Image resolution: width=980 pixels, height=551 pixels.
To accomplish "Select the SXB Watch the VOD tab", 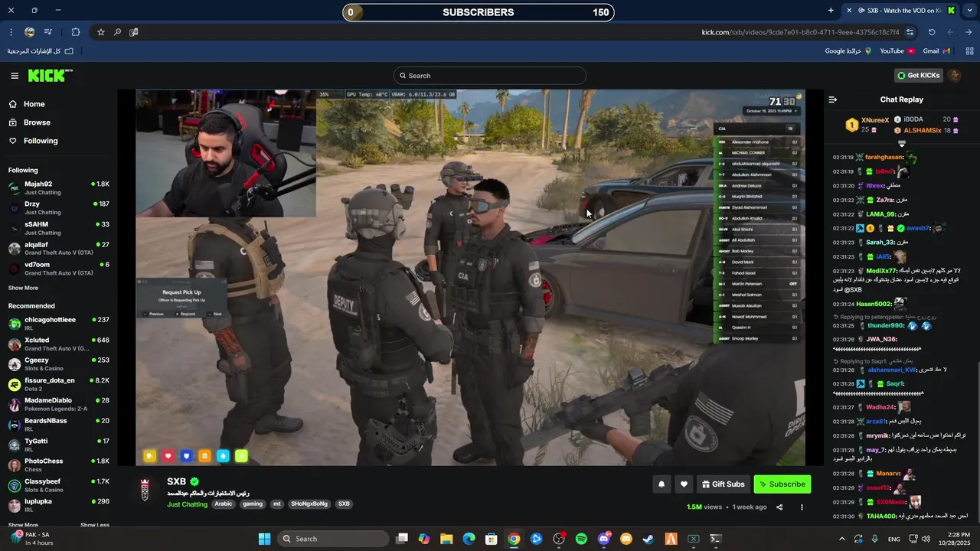I will [900, 11].
